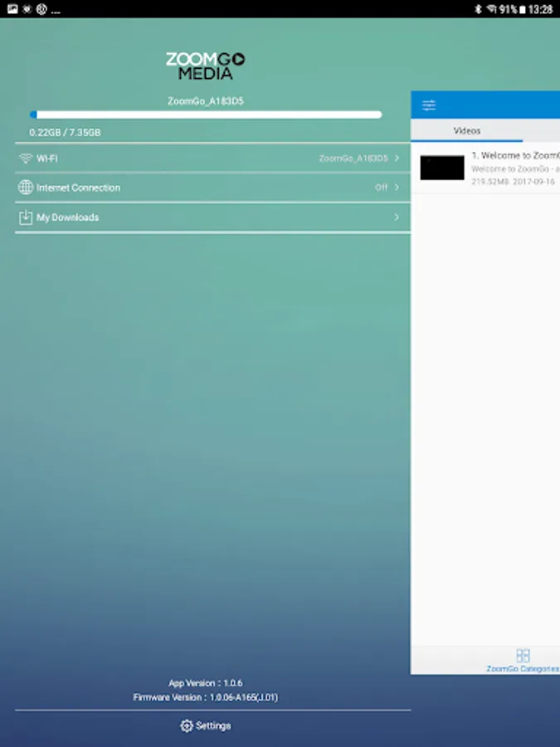Open the Internet Connection menu row
This screenshot has width=560, height=747.
(213, 188)
